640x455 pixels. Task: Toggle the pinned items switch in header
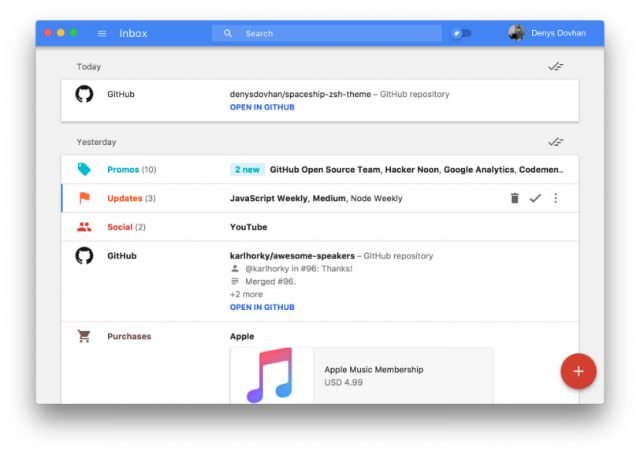461,33
